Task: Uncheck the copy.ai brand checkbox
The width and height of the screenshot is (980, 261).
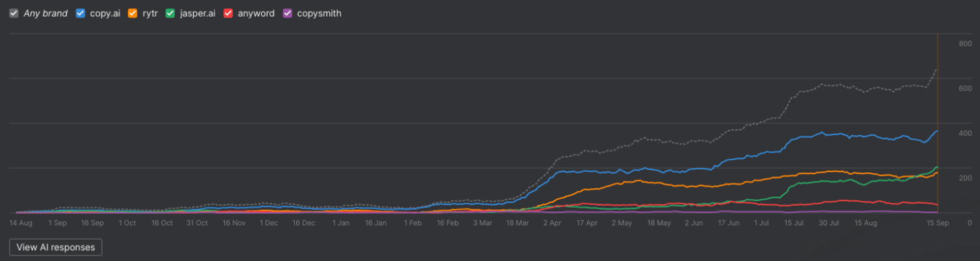Action: (x=81, y=13)
